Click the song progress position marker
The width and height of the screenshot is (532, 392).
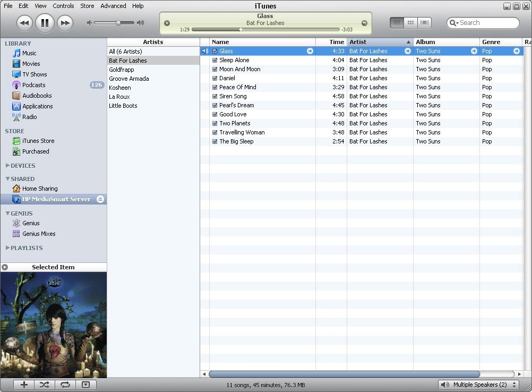click(241, 30)
